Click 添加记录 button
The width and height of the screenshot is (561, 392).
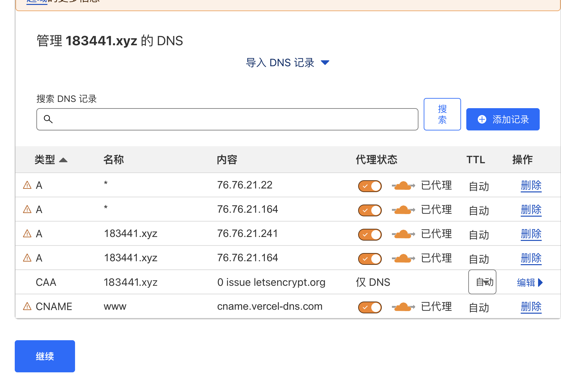point(503,119)
